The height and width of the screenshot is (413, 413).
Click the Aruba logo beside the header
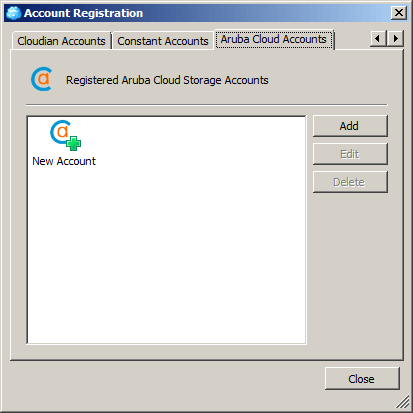pos(42,79)
